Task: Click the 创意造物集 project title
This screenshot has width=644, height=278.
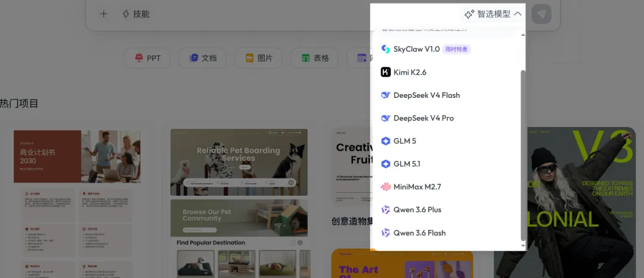Action: pyautogui.click(x=351, y=221)
